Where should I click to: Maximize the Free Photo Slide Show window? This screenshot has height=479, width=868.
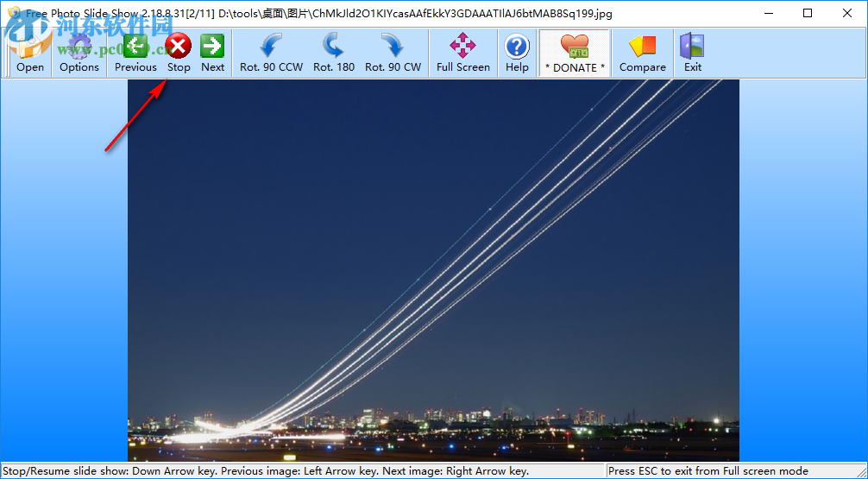click(x=808, y=13)
